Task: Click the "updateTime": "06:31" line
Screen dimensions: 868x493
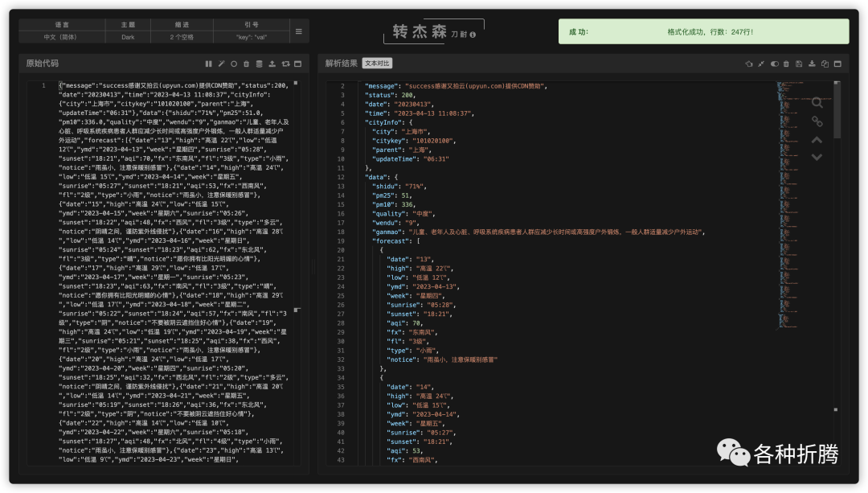Action: pos(410,159)
